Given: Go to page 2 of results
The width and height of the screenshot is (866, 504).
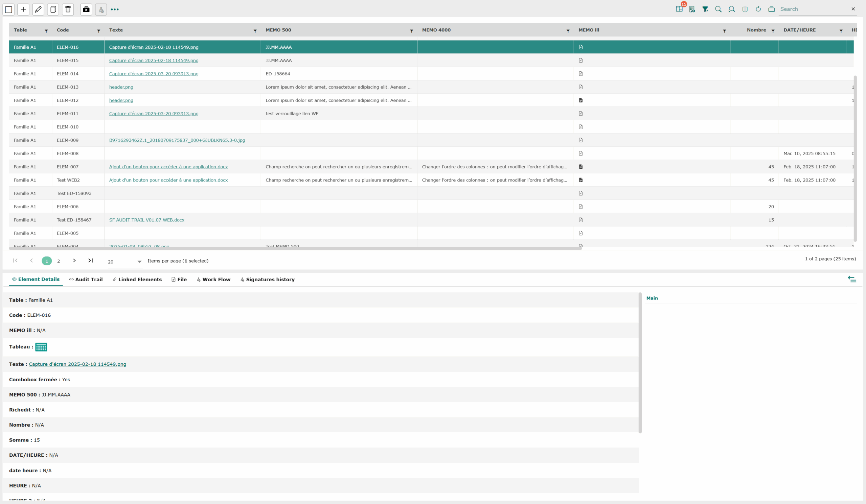Looking at the screenshot, I should 59,261.
